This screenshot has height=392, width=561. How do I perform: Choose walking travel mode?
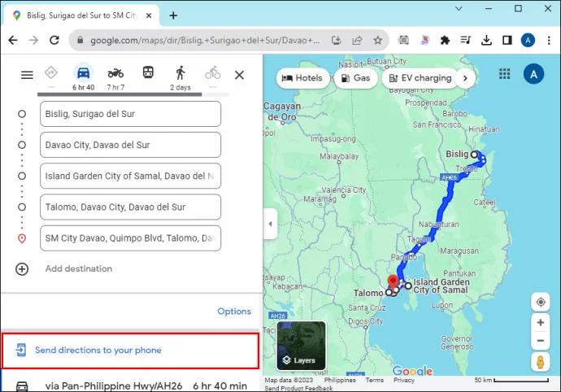pos(180,72)
